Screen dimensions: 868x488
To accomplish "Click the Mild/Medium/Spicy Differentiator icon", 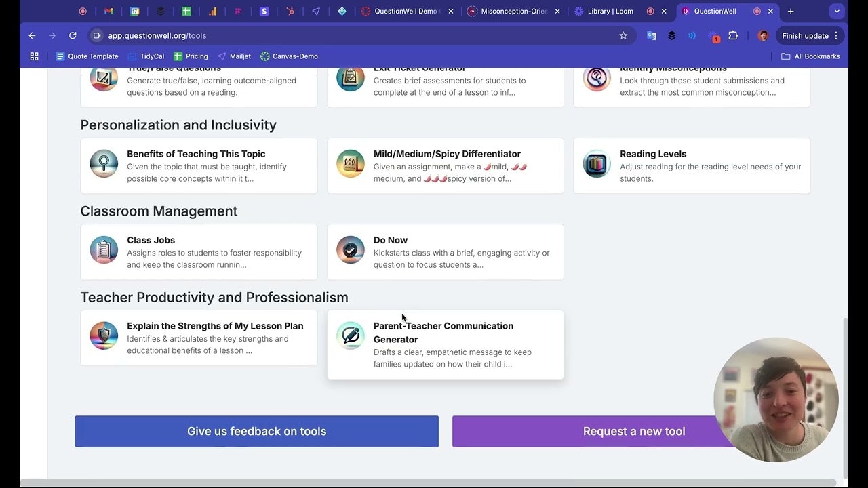I will coord(351,164).
